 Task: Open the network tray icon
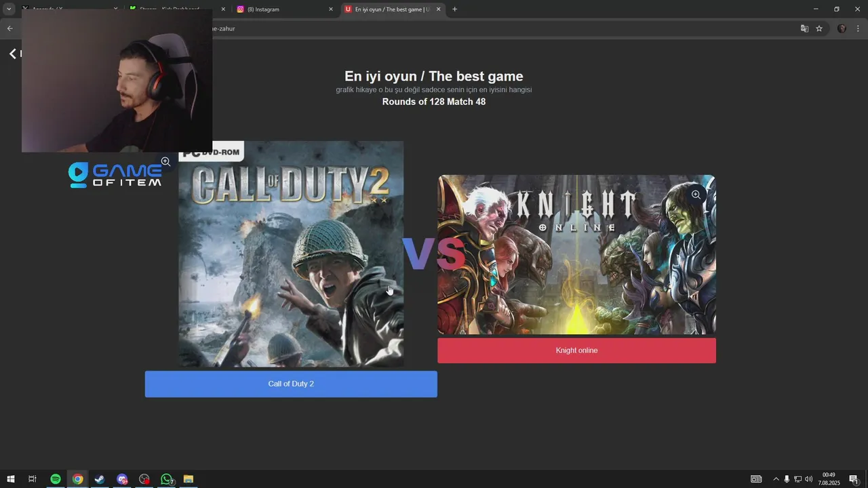[797, 479]
